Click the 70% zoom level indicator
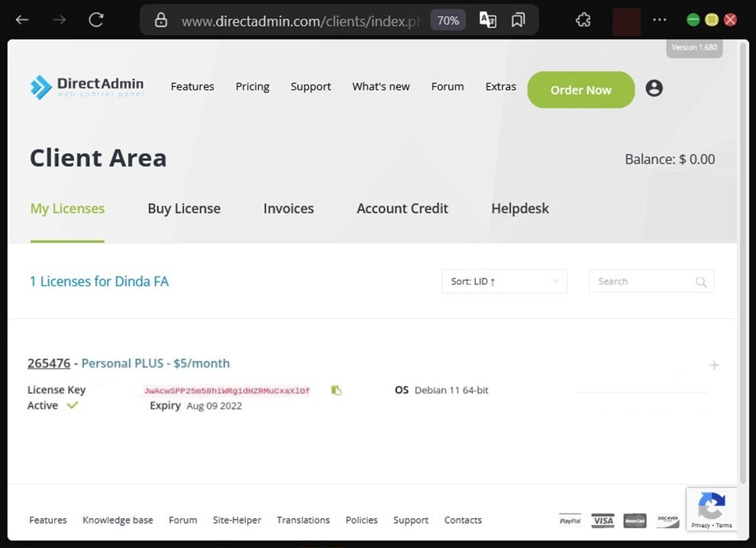 (448, 21)
